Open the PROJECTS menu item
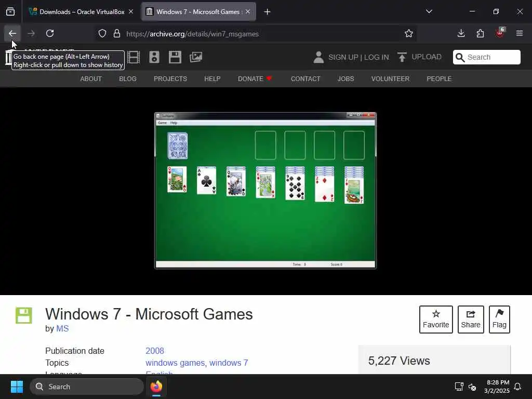This screenshot has height=399, width=532. coord(170,79)
